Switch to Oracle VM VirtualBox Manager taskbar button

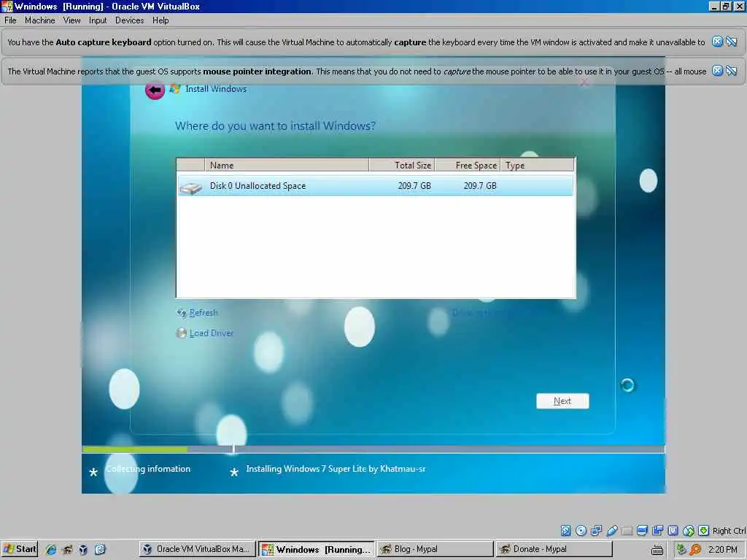(197, 549)
